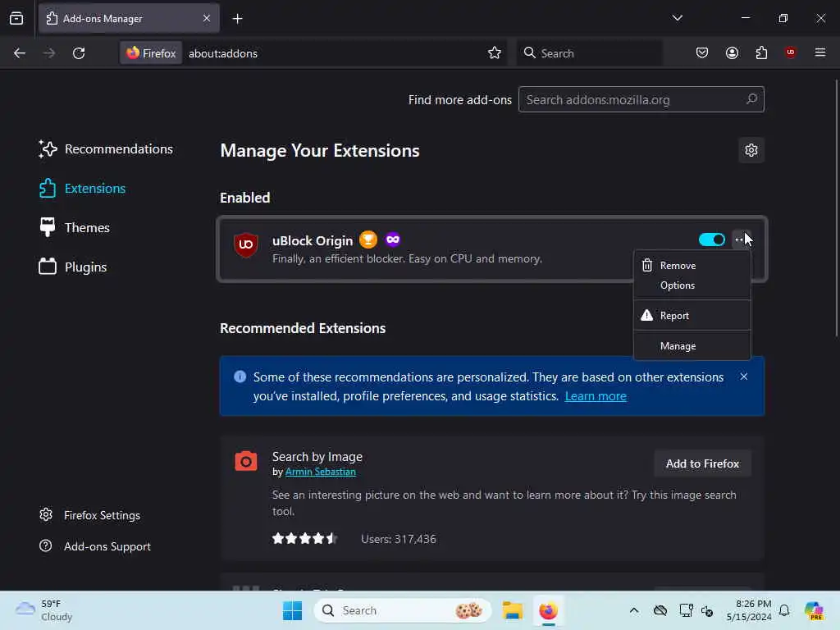Click the Search by Image star rating
The width and height of the screenshot is (840, 630).
(304, 538)
